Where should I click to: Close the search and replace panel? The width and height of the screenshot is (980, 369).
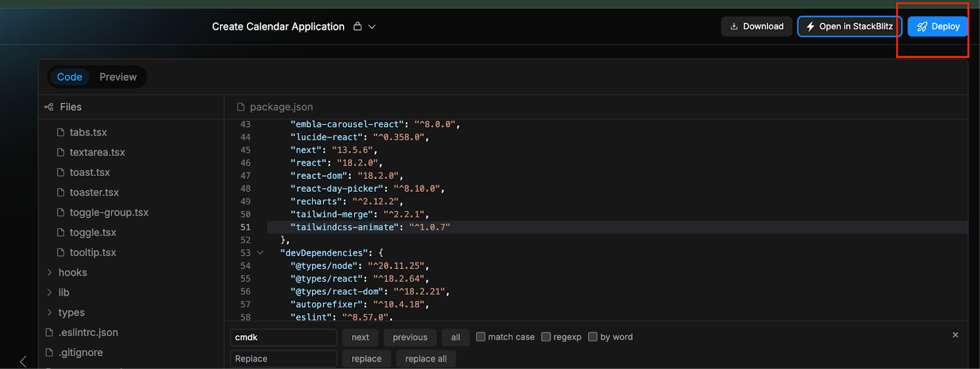956,335
